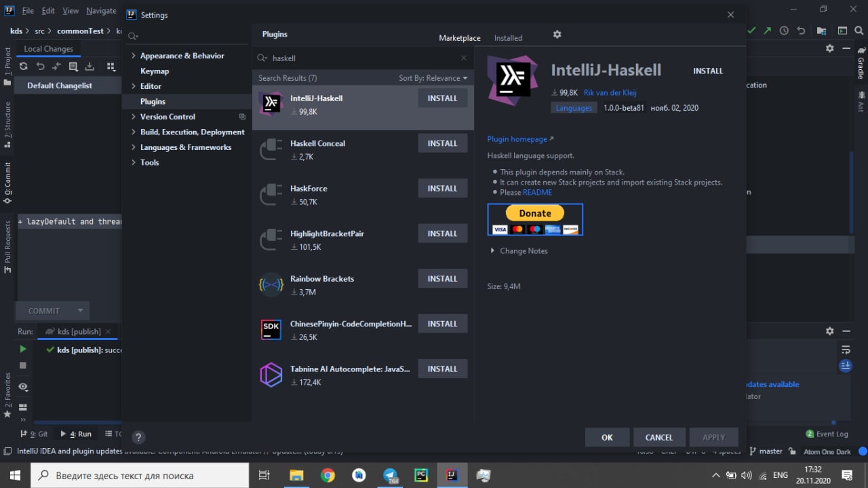The width and height of the screenshot is (868, 488).
Task: Install the Haskell Conceal plugin
Action: pos(443,143)
